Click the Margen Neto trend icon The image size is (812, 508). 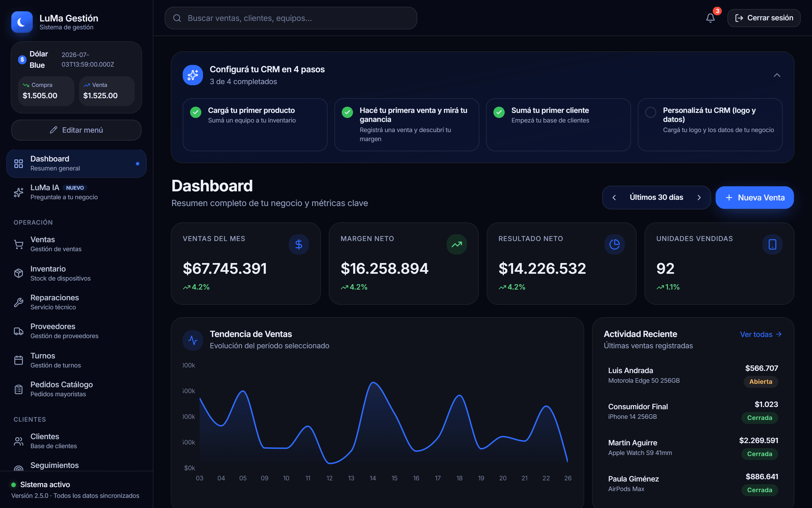click(456, 244)
